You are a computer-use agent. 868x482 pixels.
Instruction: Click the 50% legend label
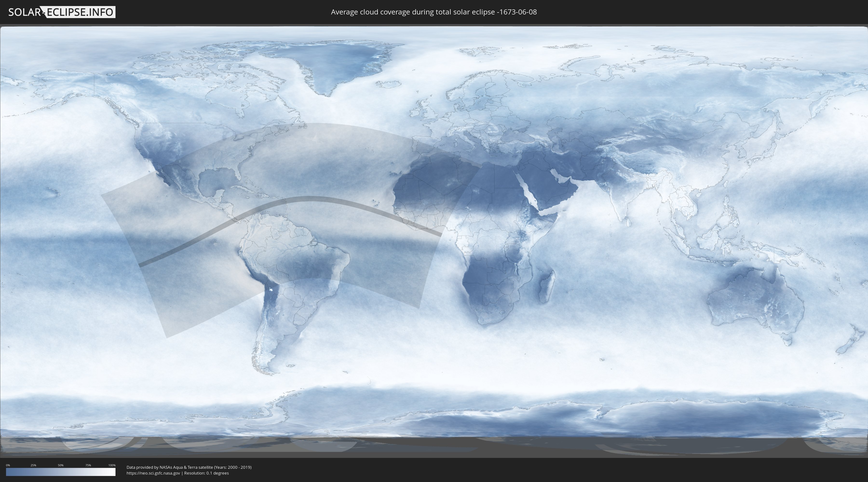tap(61, 465)
